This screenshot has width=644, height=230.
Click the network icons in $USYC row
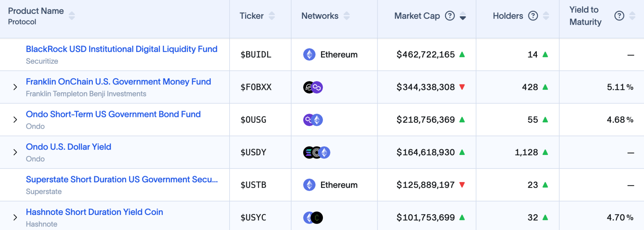pyautogui.click(x=313, y=218)
